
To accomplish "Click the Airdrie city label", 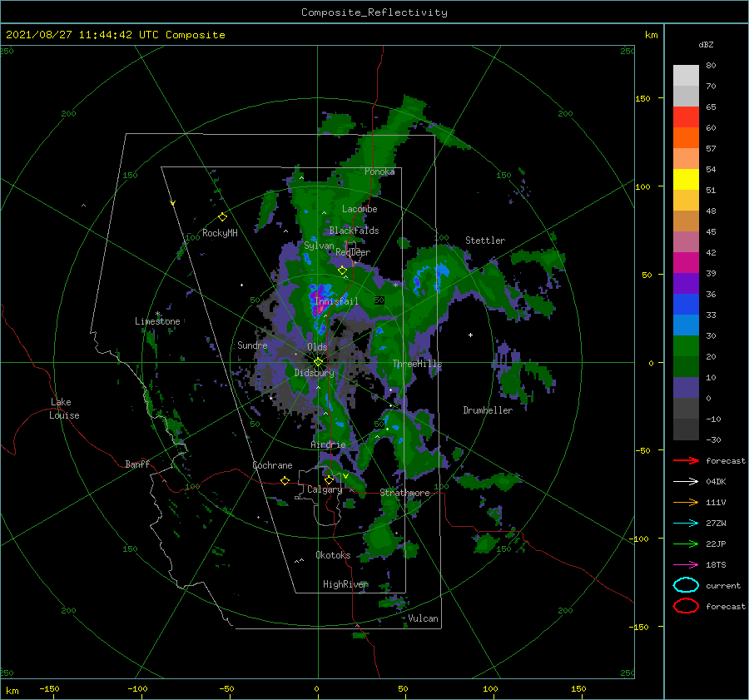I will [328, 444].
